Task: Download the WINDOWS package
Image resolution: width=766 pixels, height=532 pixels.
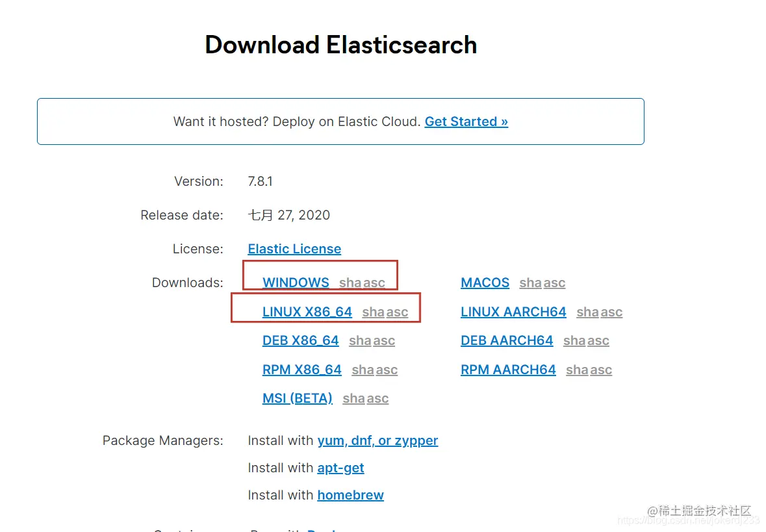Action: click(296, 283)
